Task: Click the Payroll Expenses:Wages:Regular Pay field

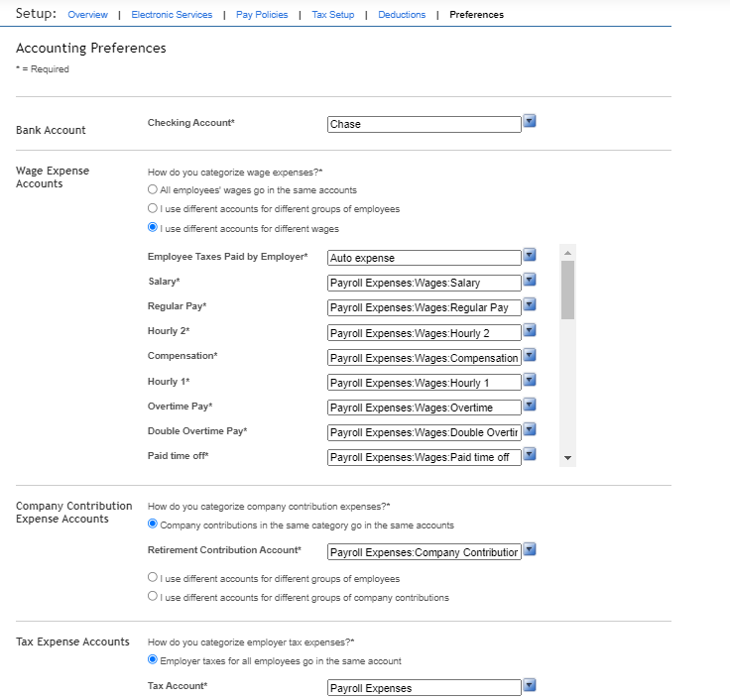Action: [x=425, y=307]
